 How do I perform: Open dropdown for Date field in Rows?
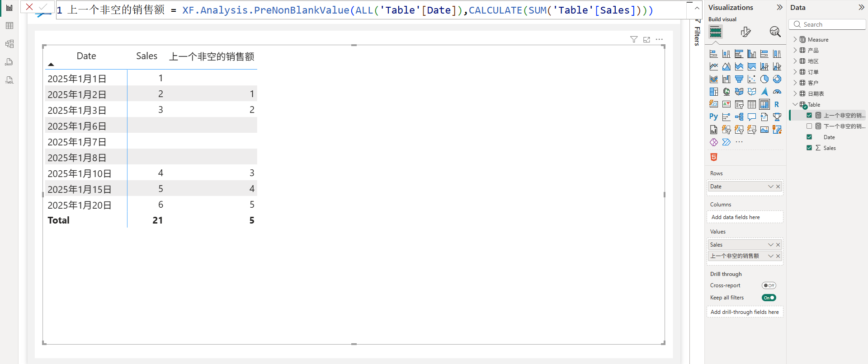(x=770, y=187)
